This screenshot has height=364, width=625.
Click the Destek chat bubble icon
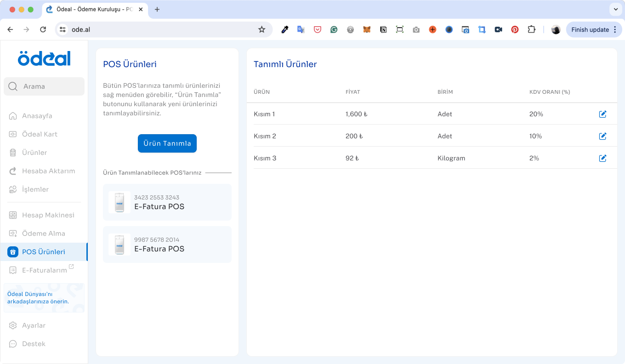(x=13, y=344)
